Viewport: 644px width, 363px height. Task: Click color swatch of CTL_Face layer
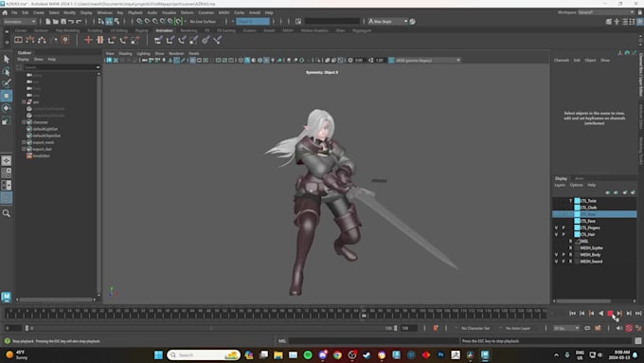(577, 221)
